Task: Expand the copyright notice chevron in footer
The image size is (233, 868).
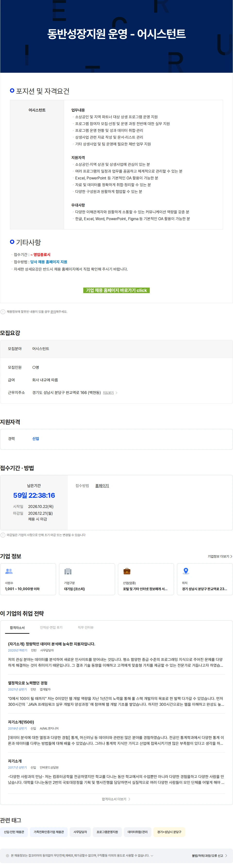Action: click(152, 856)
